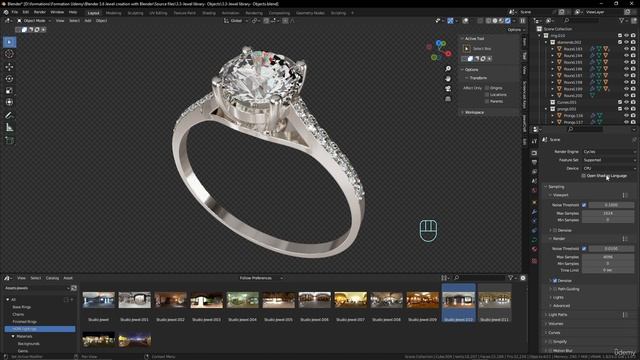Click the Blender logo menu icon
640x360 pixels.
[x=6, y=12]
